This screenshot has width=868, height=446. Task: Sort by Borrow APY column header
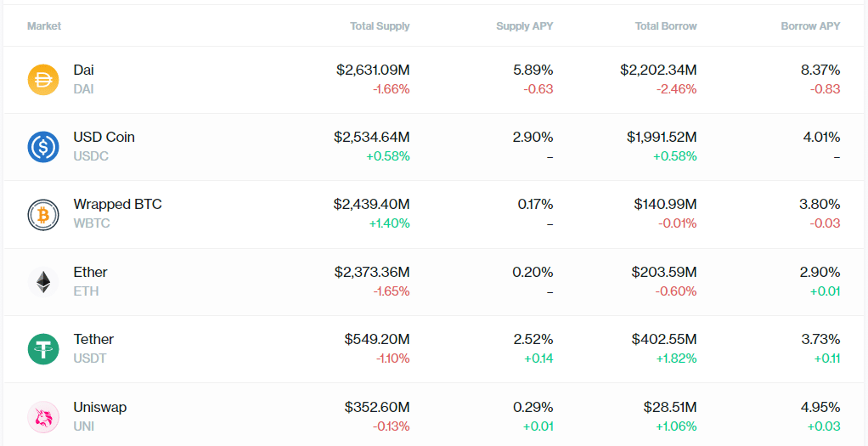tap(810, 26)
